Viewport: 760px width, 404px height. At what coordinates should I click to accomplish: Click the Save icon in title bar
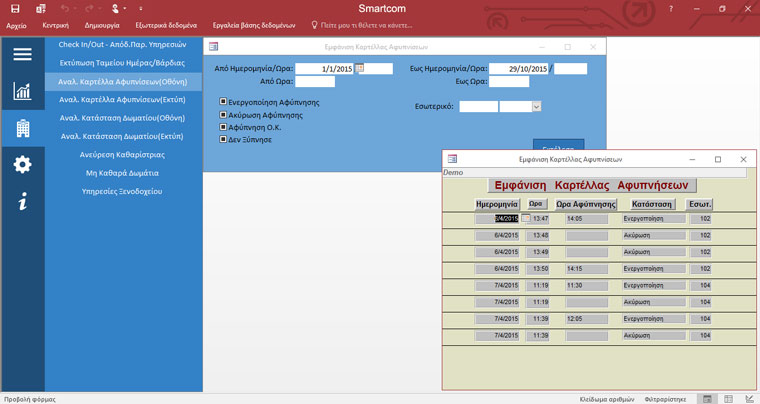[15, 8]
